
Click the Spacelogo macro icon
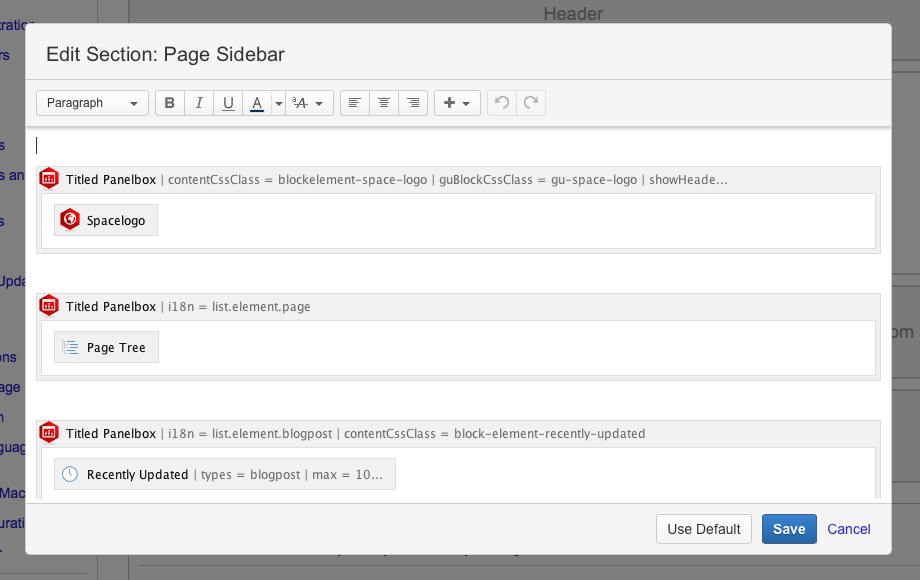tap(70, 219)
